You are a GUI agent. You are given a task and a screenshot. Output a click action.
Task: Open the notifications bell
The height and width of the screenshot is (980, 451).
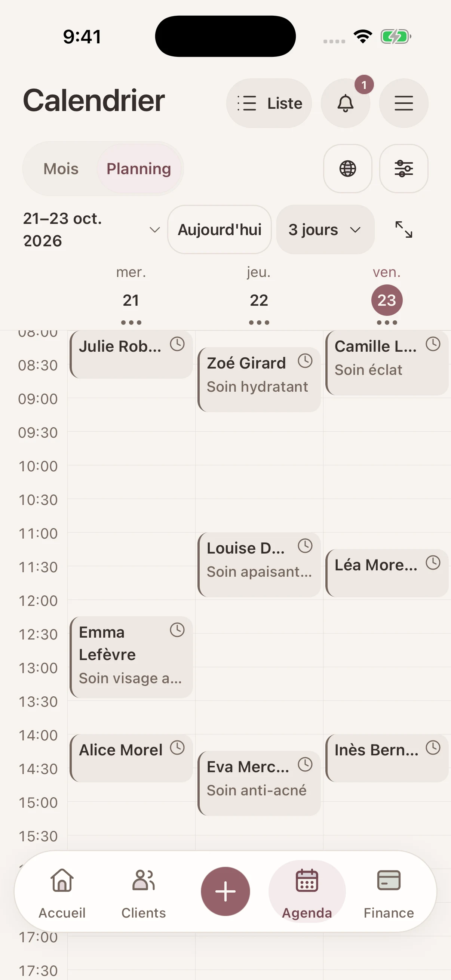click(x=345, y=103)
